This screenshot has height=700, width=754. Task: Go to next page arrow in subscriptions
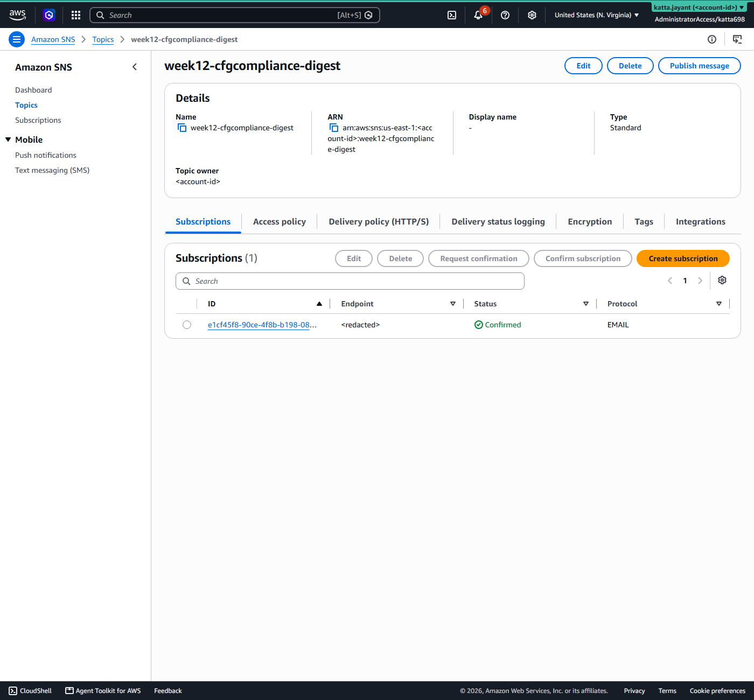[700, 281]
